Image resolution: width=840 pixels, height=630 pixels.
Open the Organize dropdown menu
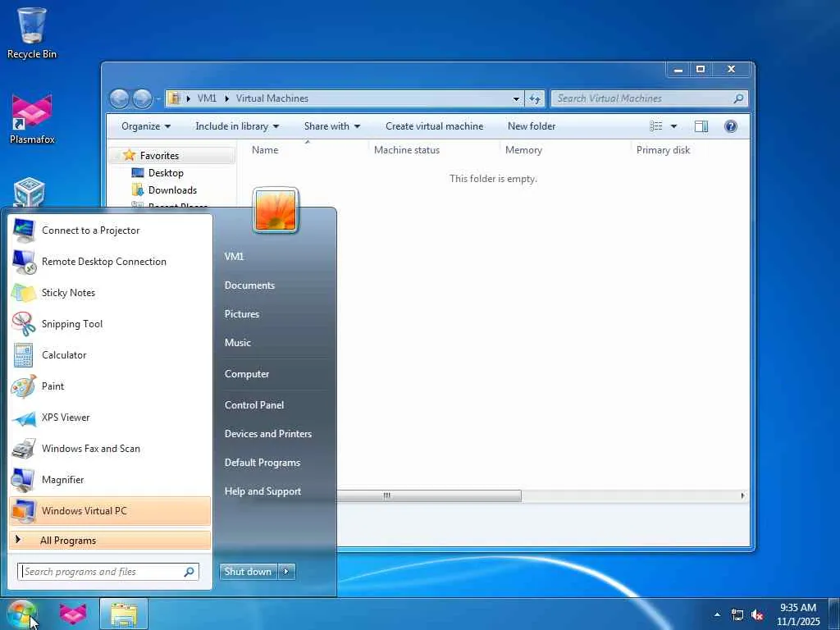pos(146,126)
